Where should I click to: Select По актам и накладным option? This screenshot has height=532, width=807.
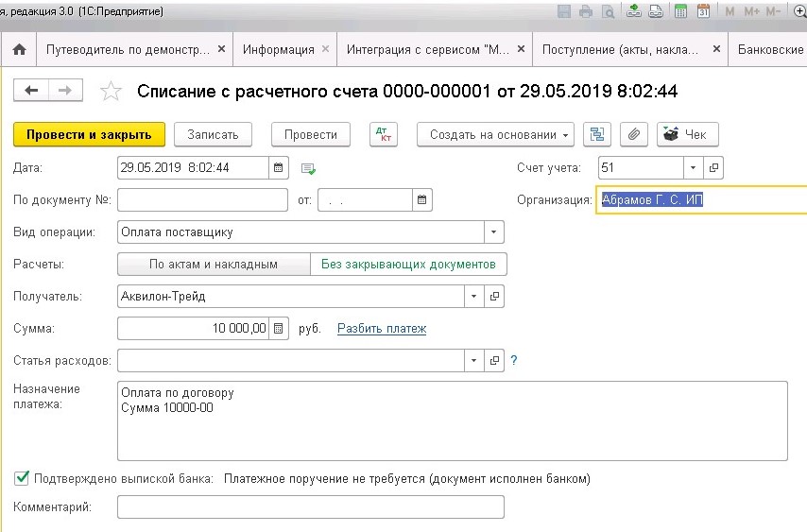[x=214, y=265]
